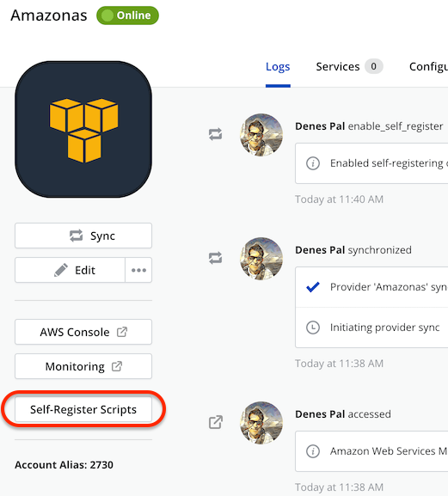This screenshot has width=448, height=496.
Task: Click blue checkmark icon for provider synced
Action: tap(313, 287)
